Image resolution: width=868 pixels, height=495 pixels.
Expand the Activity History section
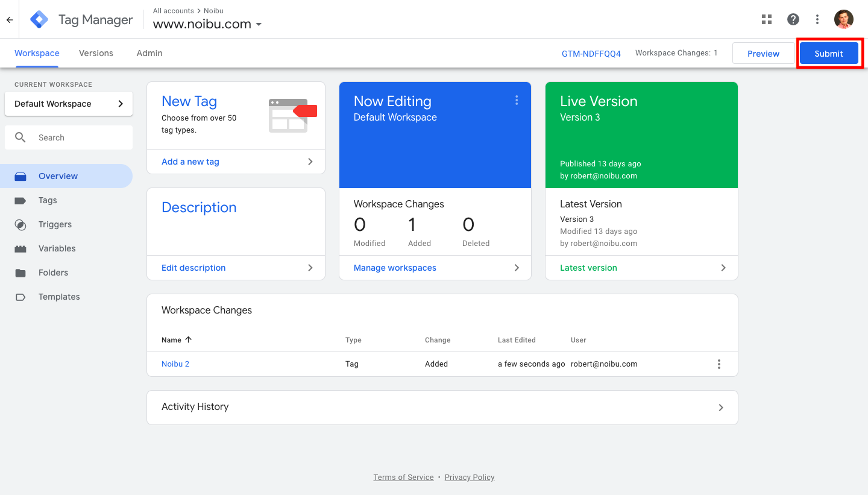pyautogui.click(x=721, y=408)
